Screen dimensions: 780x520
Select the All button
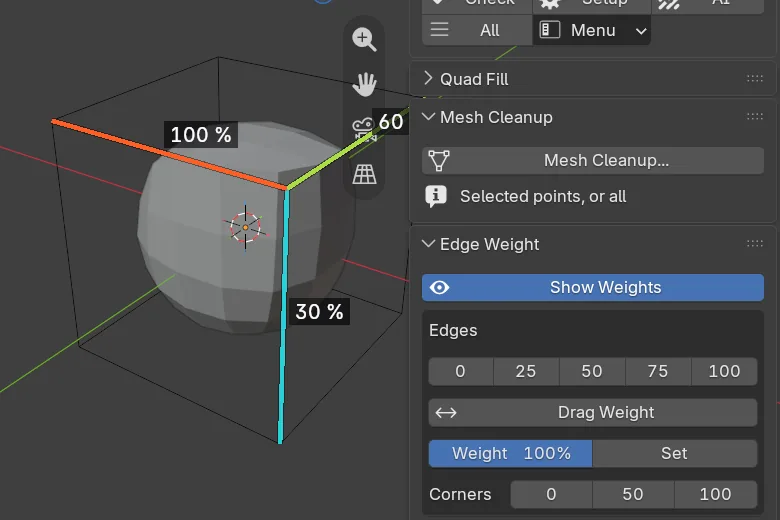click(x=477, y=30)
